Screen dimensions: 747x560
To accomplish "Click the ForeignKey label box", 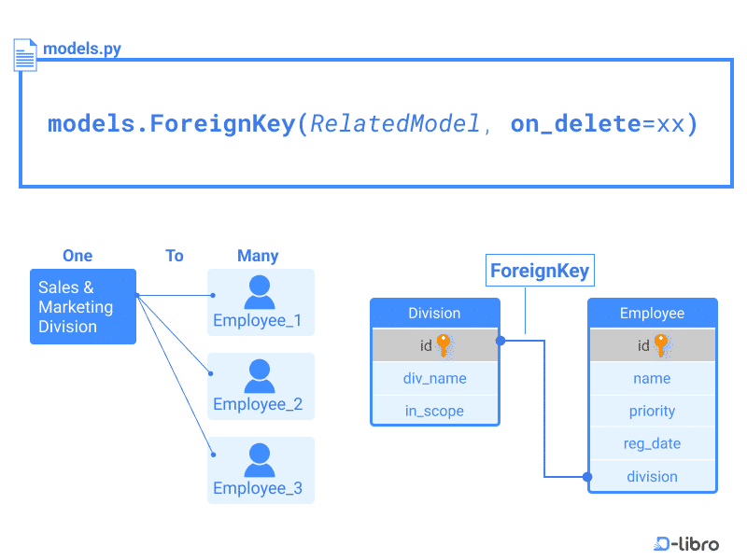I will 540,272.
